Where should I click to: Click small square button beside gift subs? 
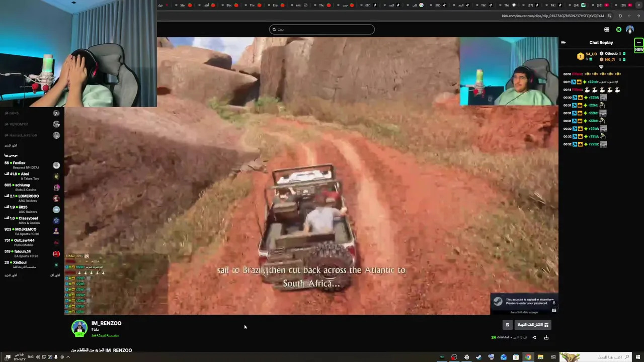(x=508, y=325)
